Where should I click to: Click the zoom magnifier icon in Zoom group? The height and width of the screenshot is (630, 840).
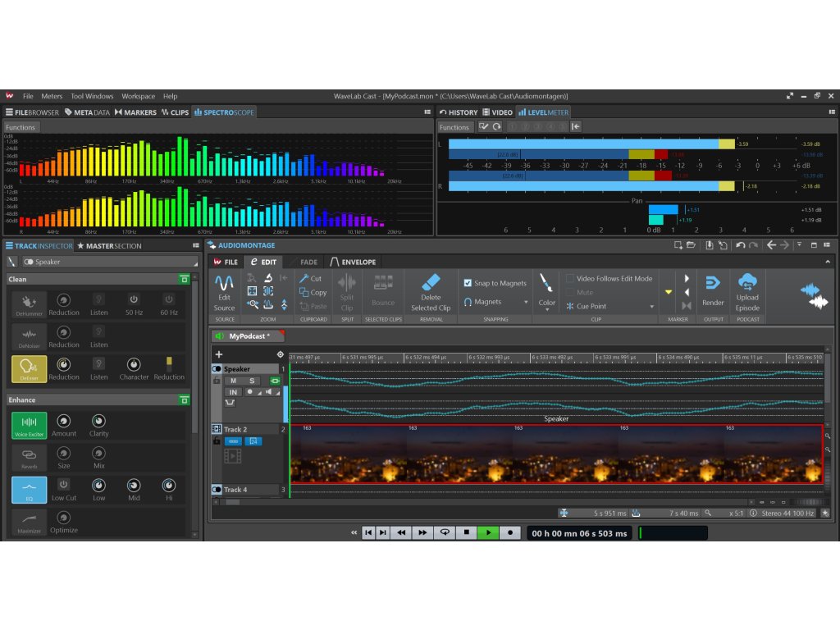(253, 305)
